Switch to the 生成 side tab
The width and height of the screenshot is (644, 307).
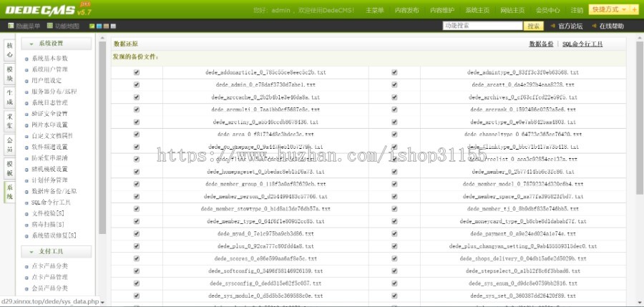pyautogui.click(x=9, y=97)
